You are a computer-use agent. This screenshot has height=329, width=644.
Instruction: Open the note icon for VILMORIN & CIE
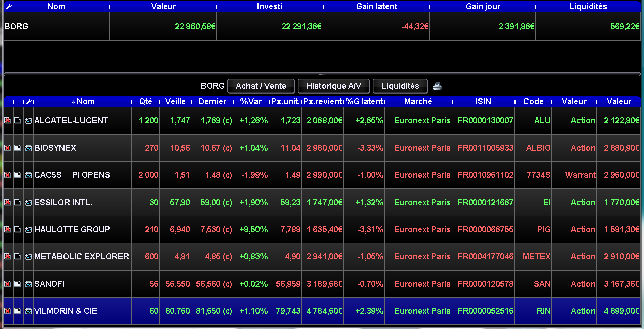(17, 311)
